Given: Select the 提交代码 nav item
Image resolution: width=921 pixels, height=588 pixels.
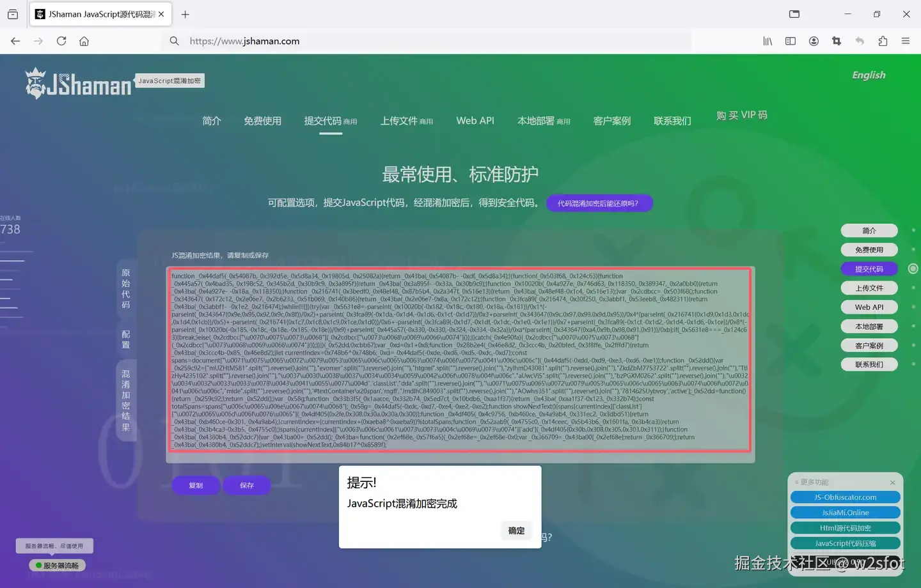Looking at the screenshot, I should point(331,121).
